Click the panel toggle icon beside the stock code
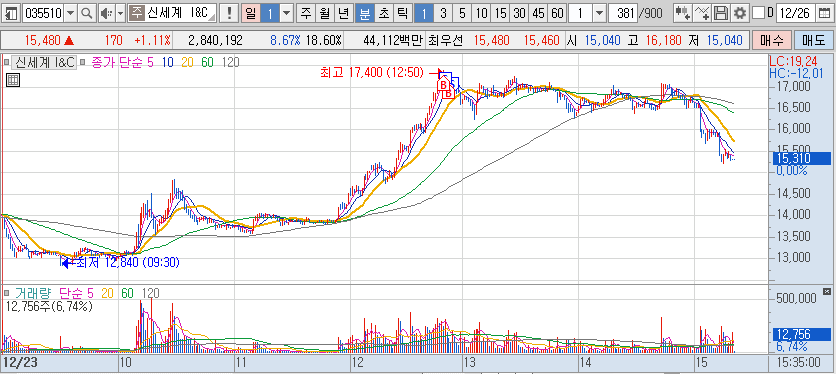836x374 pixels. pyautogui.click(x=11, y=13)
